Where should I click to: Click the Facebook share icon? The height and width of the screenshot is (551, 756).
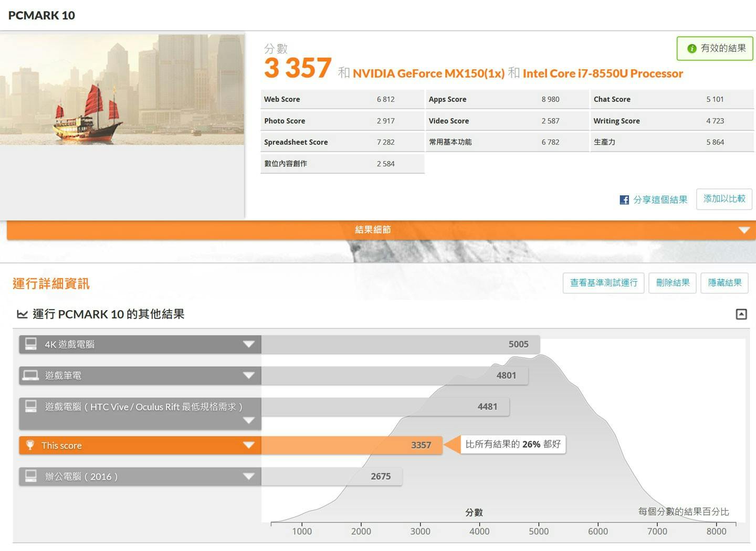tap(624, 200)
